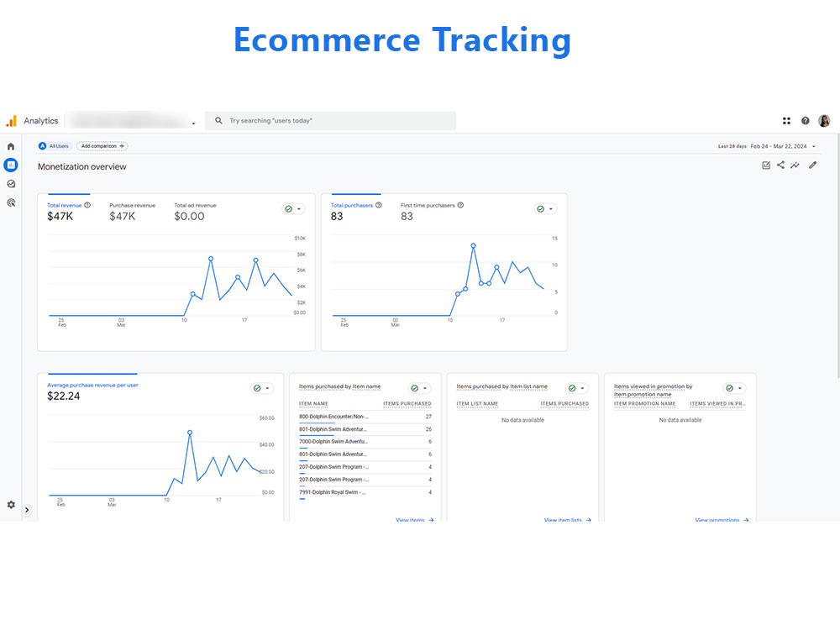This screenshot has width=840, height=630.
Task: Open average purchase revenue card status dropdown
Action: click(x=262, y=388)
